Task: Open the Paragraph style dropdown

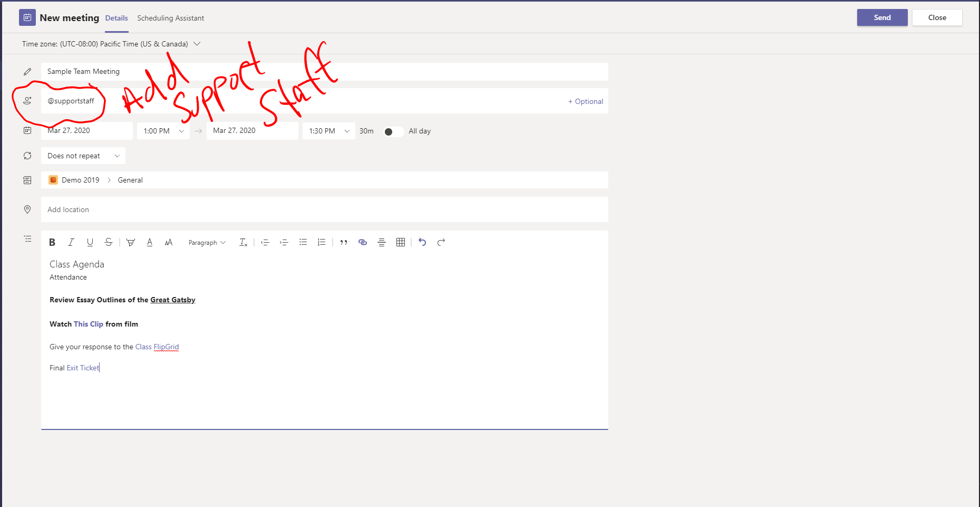Action: 206,242
